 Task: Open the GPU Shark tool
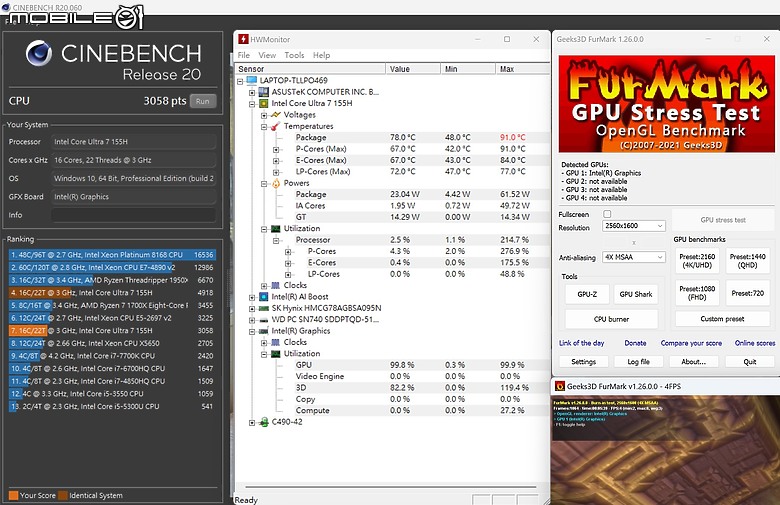pos(636,294)
